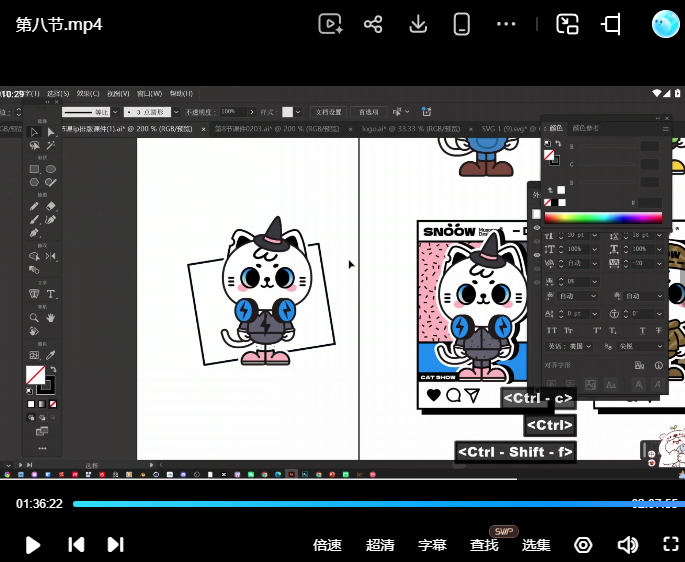Image resolution: width=685 pixels, height=562 pixels.
Task: Toggle All Caps TT in Character panel
Action: tap(551, 330)
